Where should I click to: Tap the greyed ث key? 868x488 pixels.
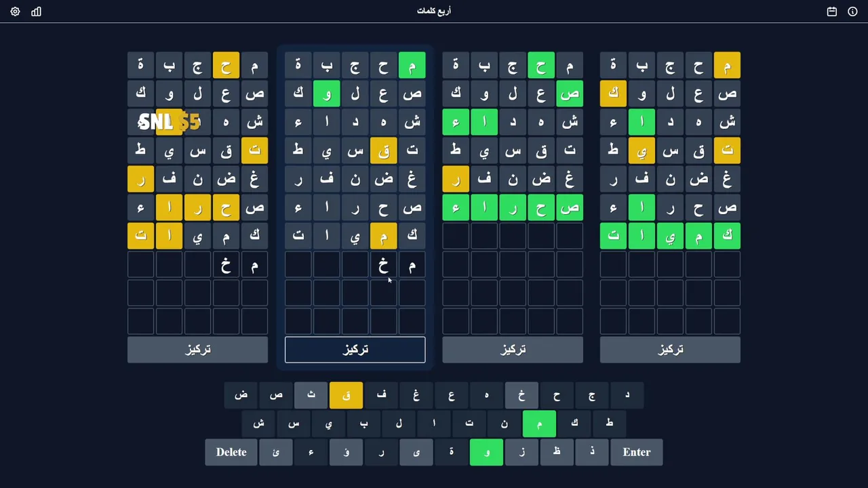coord(311,395)
